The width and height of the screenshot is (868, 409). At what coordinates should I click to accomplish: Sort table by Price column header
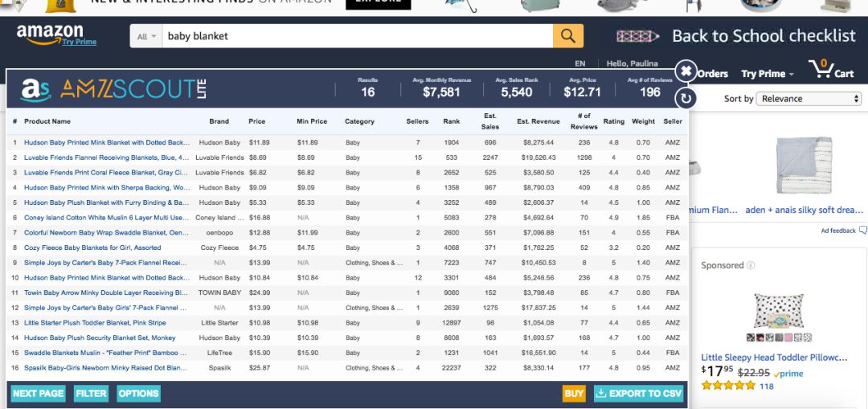[x=257, y=121]
